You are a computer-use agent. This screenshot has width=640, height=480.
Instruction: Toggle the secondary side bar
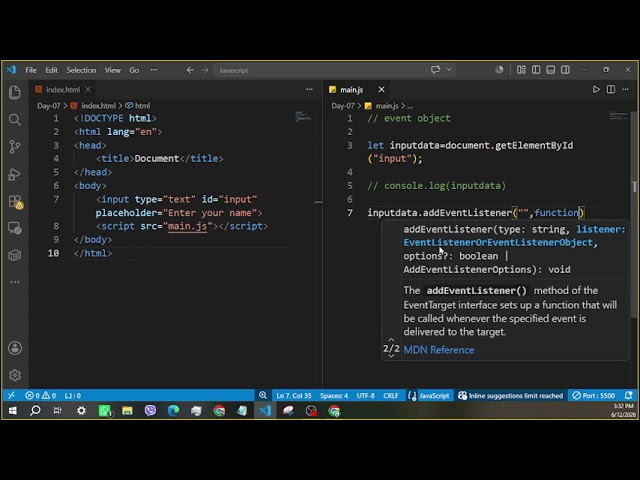coord(565,70)
